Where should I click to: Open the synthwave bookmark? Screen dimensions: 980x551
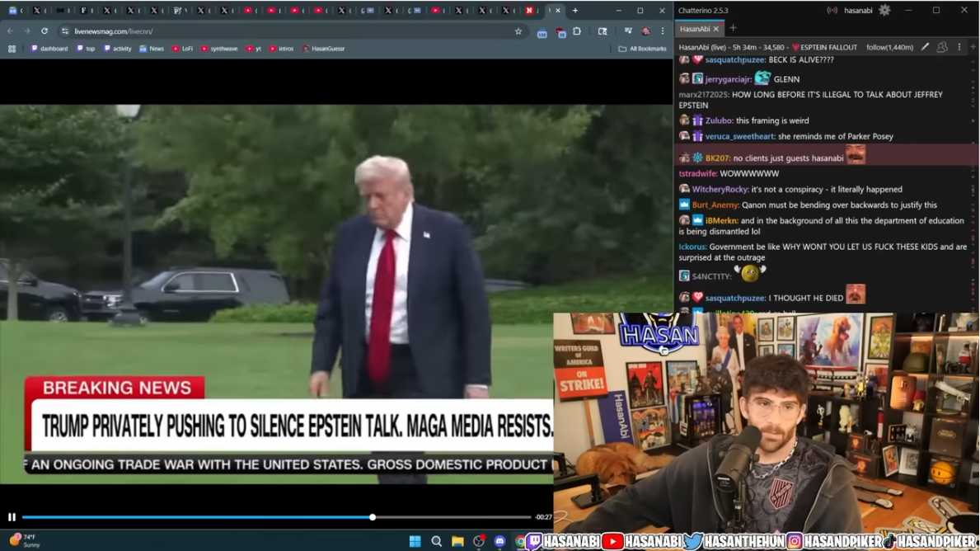click(x=219, y=48)
